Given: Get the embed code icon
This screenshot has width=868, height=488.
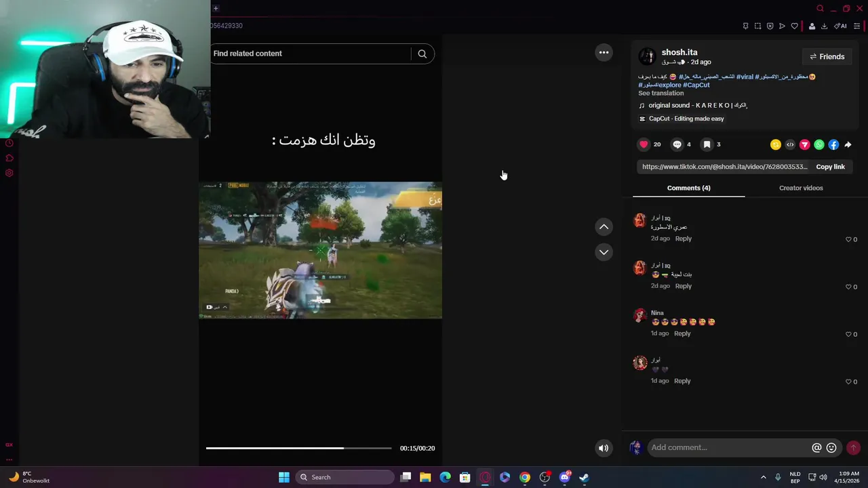Looking at the screenshot, I should (x=790, y=144).
